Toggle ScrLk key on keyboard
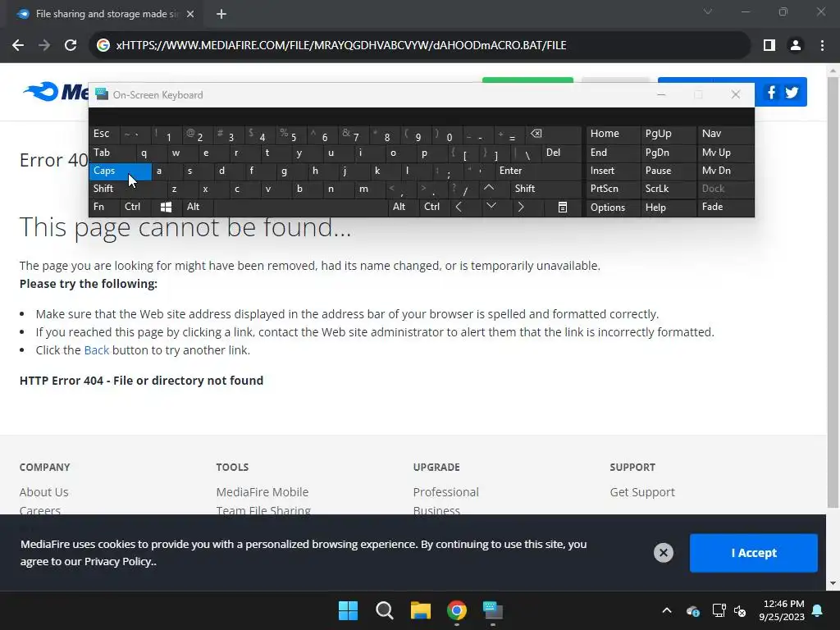840x630 pixels. 669,189
